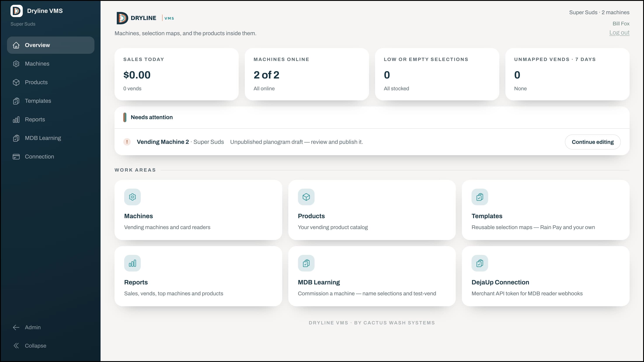Click the Reports work area chart icon
The image size is (644, 362).
tap(132, 263)
